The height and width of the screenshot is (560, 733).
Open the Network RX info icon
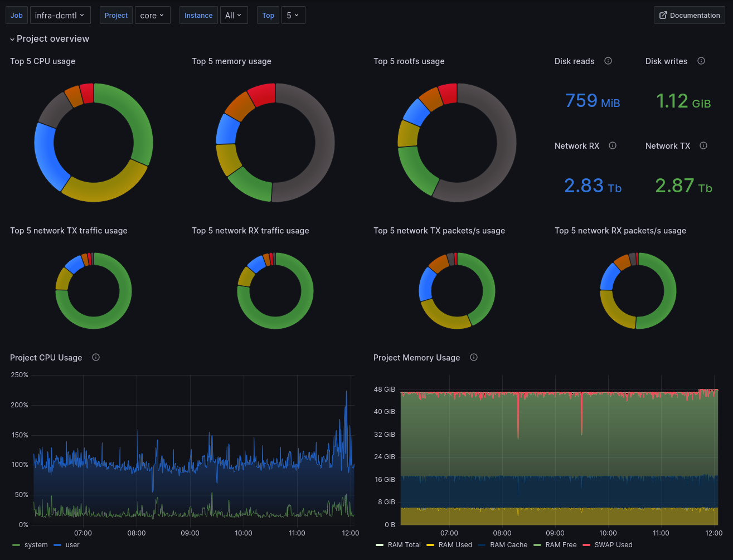pyautogui.click(x=612, y=145)
